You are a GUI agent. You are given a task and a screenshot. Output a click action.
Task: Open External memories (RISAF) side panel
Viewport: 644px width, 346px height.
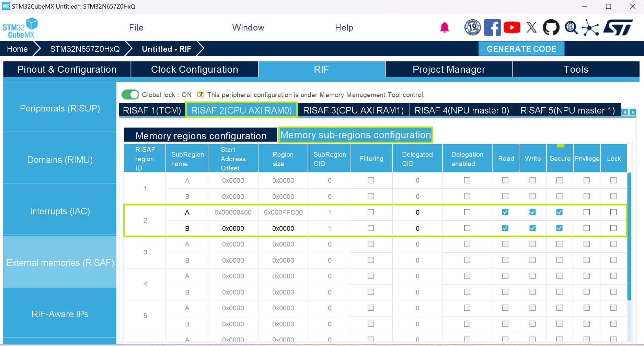click(60, 263)
